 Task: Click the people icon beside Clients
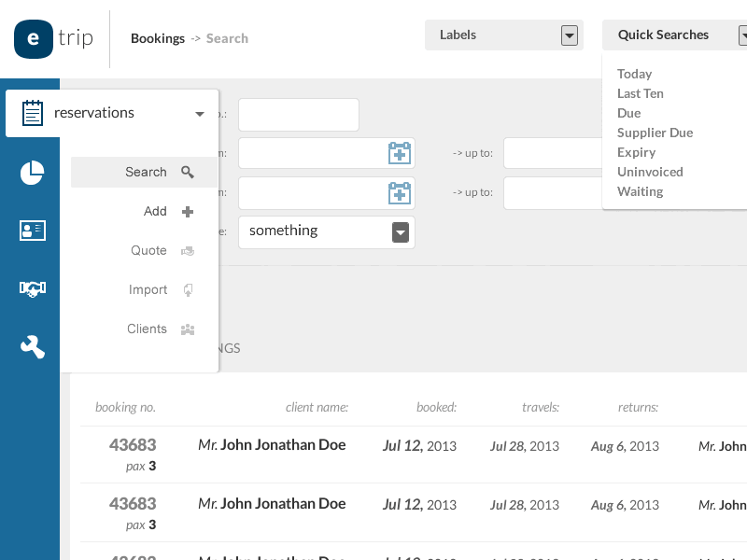[187, 329]
